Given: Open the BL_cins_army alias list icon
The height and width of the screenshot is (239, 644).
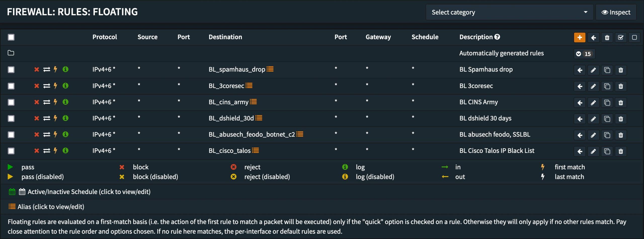Looking at the screenshot, I should tap(253, 102).
